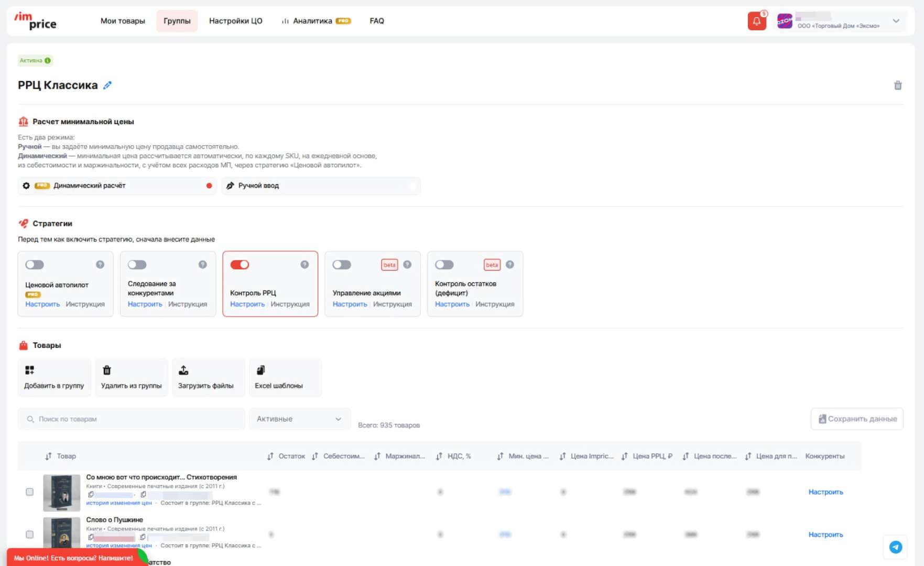Open Excel шаблоны button
Screen dimensions: 924x566
click(x=285, y=377)
